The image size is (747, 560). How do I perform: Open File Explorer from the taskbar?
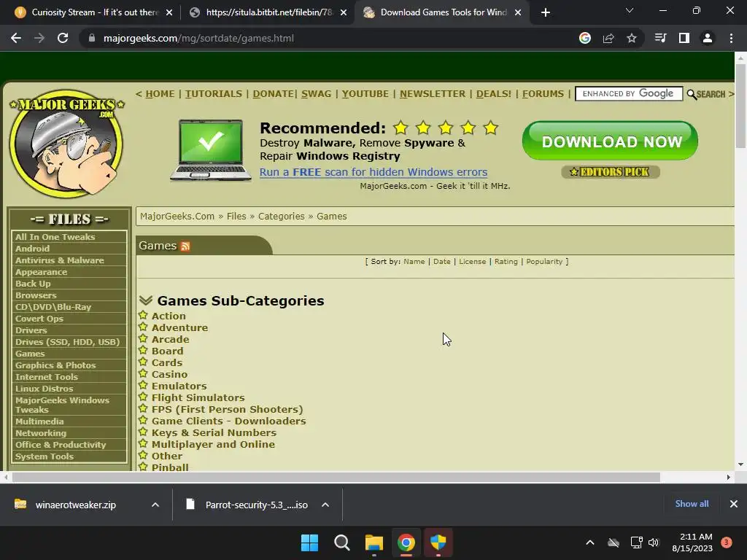[x=374, y=542]
